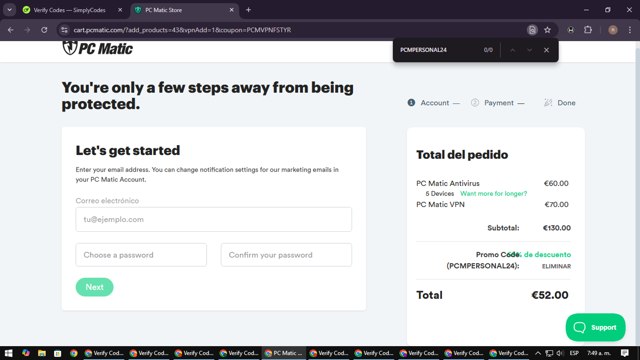The height and width of the screenshot is (360, 640).
Task: View site information icon in address bar
Action: pos(64,30)
